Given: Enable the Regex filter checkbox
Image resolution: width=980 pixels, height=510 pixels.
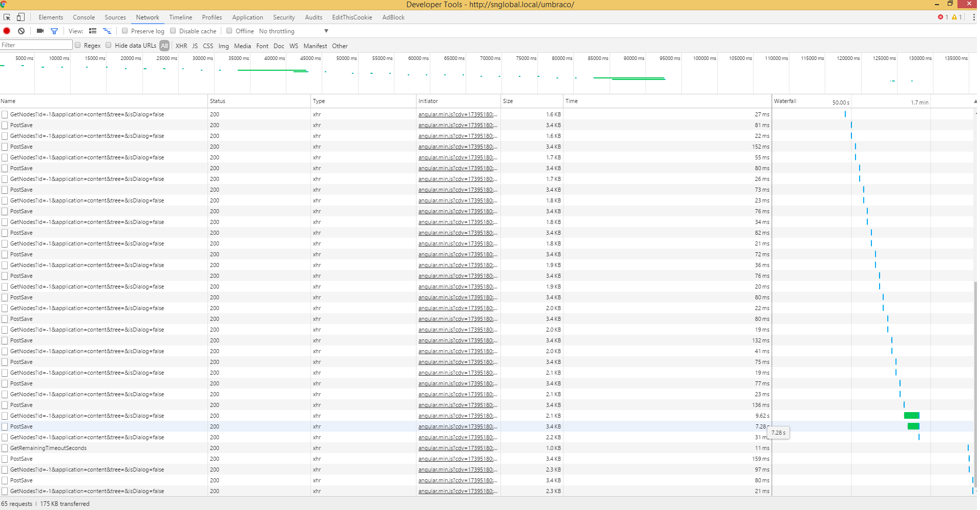Looking at the screenshot, I should point(78,45).
